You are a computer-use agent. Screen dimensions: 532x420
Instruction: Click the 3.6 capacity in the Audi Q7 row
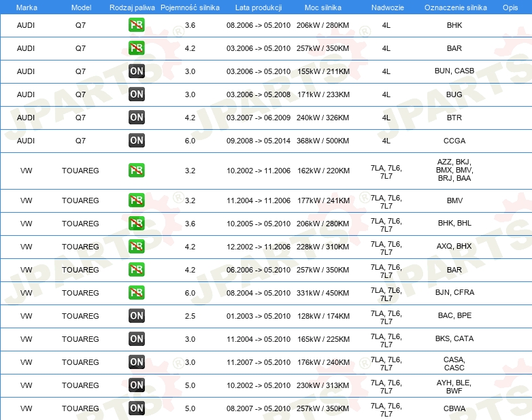click(x=190, y=25)
